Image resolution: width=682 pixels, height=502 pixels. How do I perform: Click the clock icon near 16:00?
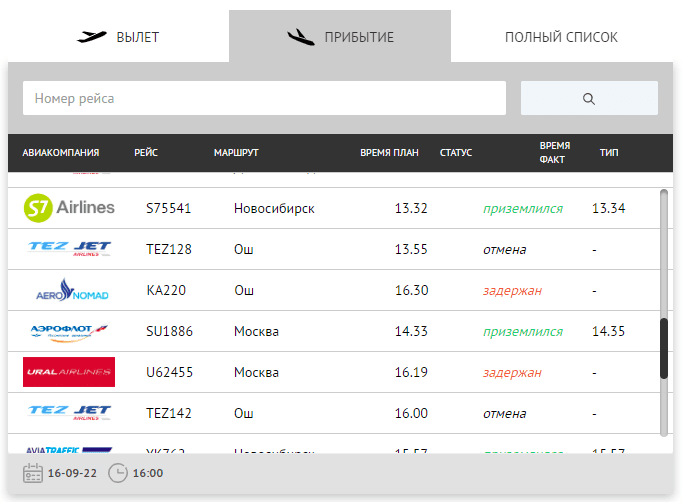click(118, 473)
